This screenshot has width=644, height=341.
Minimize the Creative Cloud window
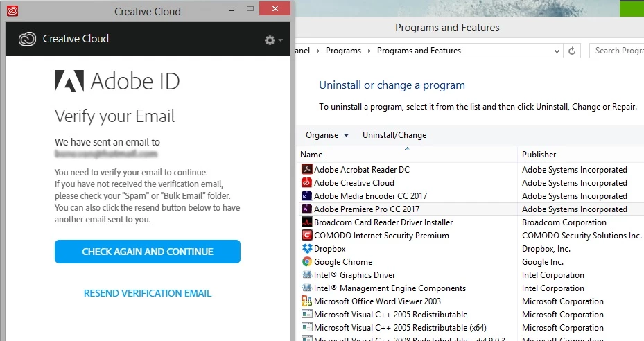point(232,10)
